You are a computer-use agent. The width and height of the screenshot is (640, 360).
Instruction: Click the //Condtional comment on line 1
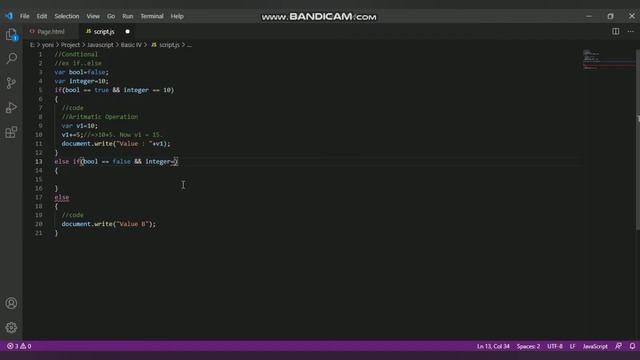[x=76, y=54]
